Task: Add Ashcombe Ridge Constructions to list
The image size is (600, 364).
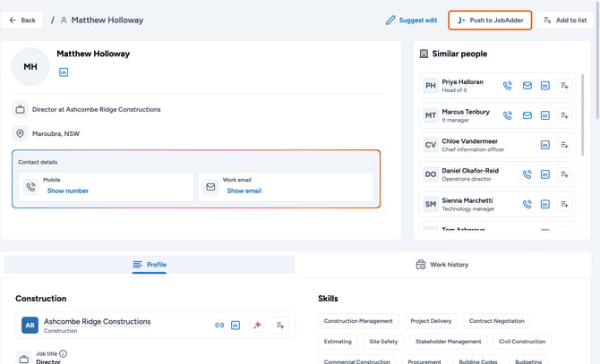Action: [x=280, y=325]
